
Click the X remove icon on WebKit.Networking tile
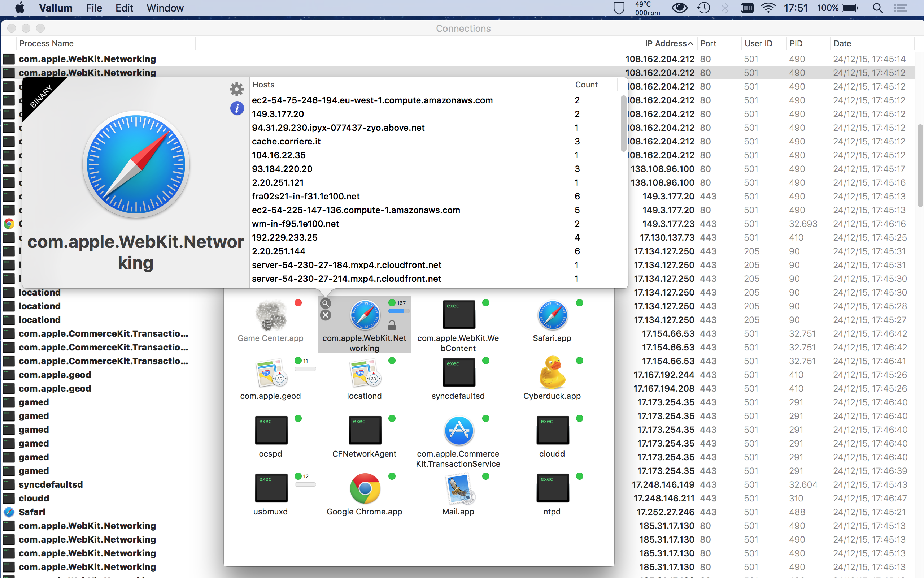(325, 315)
